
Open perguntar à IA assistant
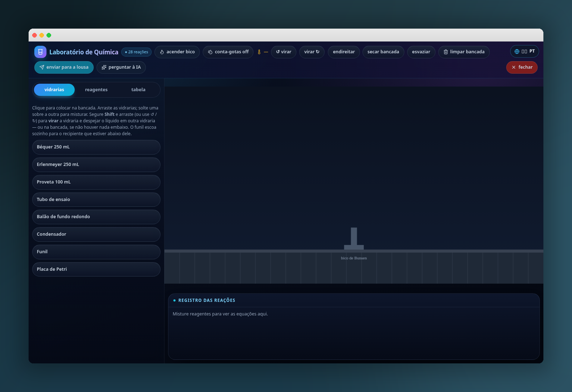(x=121, y=67)
